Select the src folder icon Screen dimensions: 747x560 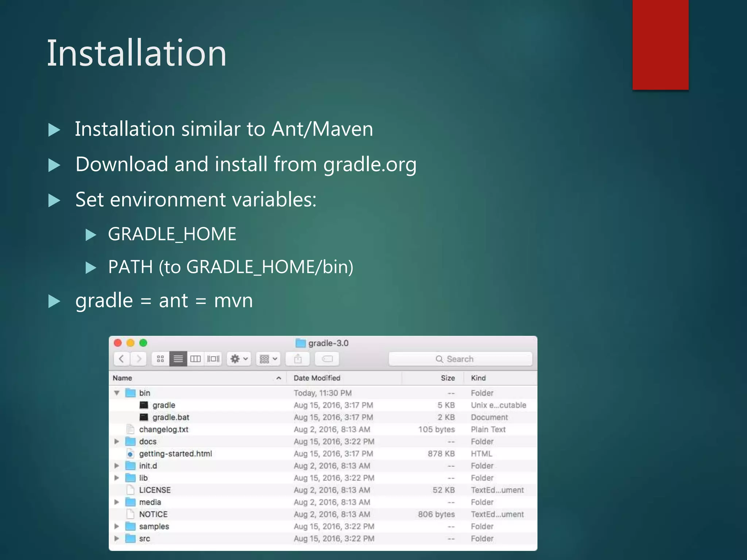point(131,538)
